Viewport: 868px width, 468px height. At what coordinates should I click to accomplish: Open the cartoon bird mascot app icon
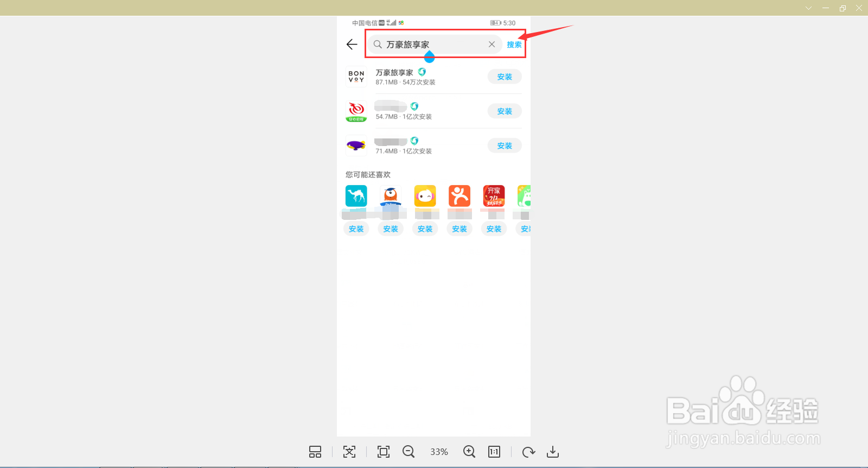(x=391, y=196)
